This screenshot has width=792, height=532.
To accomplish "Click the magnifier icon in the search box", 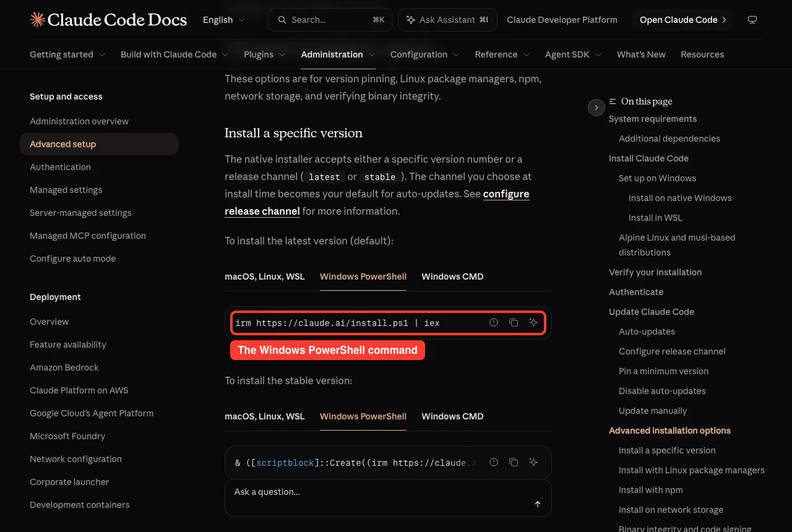I will (x=282, y=20).
